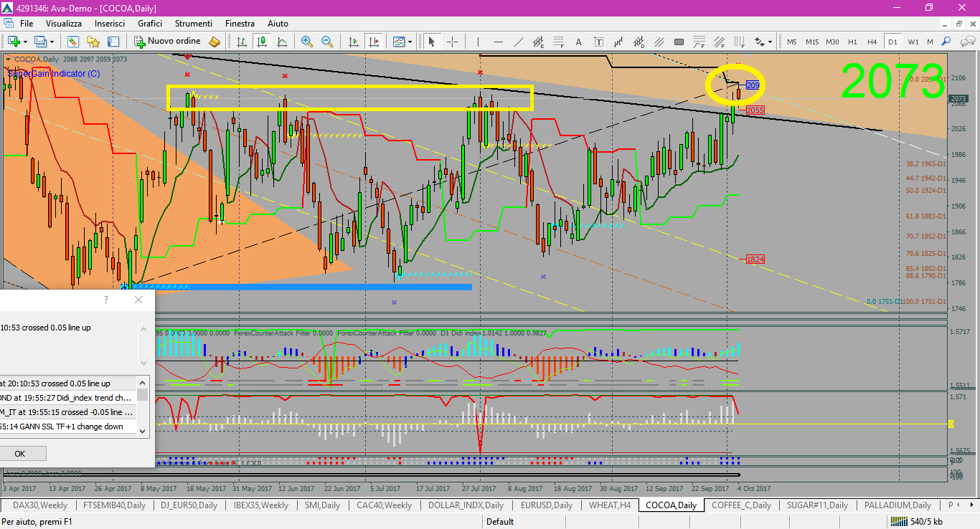The width and height of the screenshot is (980, 529).
Task: Switch to the COFFEE_C,Daily chart tab
Action: tap(741, 505)
